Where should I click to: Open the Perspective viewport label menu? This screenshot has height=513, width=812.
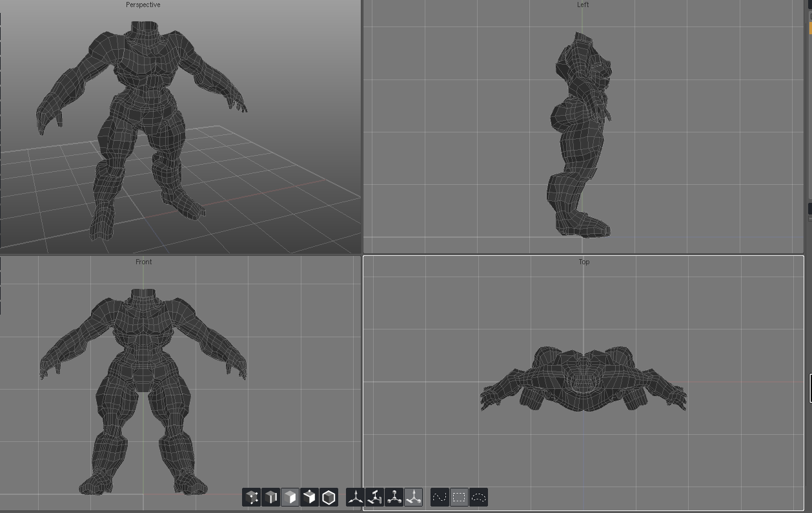(143, 5)
